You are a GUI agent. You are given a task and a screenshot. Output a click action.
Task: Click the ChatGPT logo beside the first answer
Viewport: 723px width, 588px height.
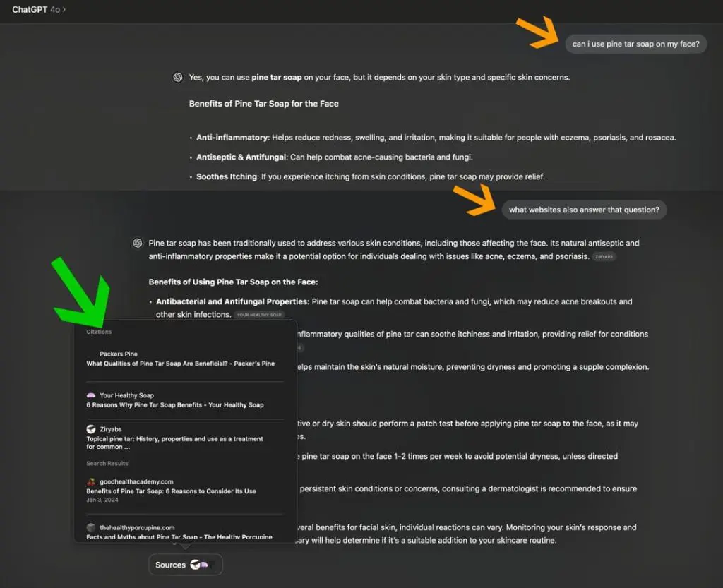[x=178, y=78]
